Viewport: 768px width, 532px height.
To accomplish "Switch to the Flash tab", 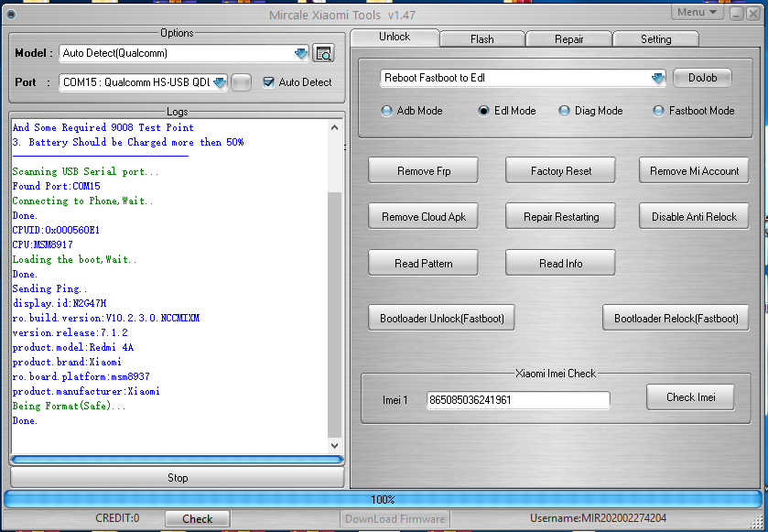I will pyautogui.click(x=482, y=39).
